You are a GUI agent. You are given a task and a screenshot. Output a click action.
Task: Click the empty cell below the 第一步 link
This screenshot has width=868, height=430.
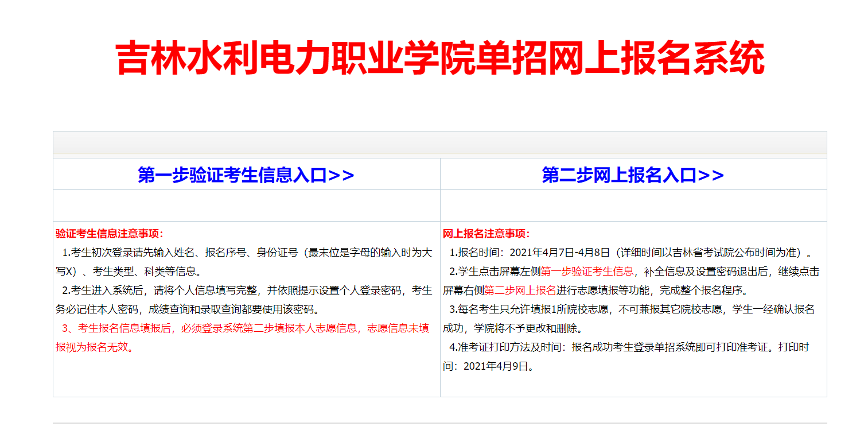(246, 206)
